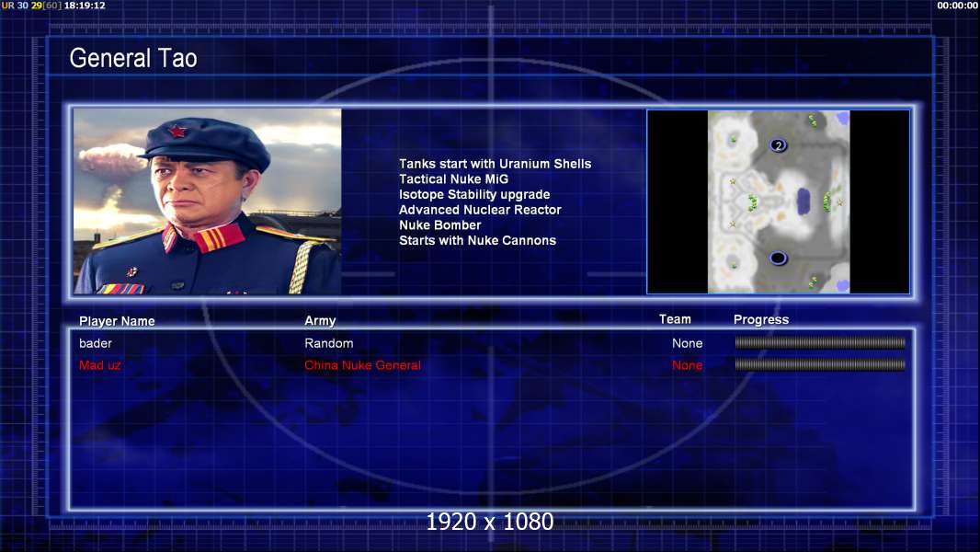Viewport: 980px width, 552px height.
Task: Click bader's team value 'None'
Action: [687, 343]
